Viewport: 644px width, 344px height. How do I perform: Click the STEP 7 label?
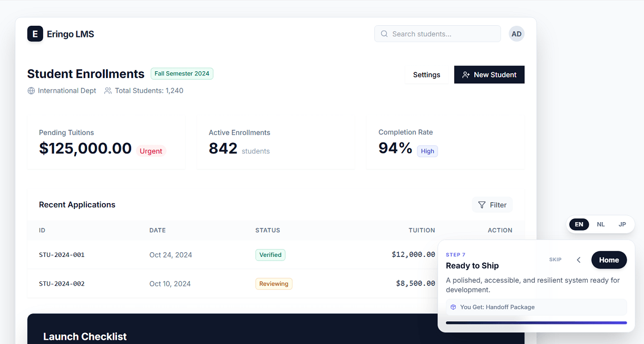(455, 255)
